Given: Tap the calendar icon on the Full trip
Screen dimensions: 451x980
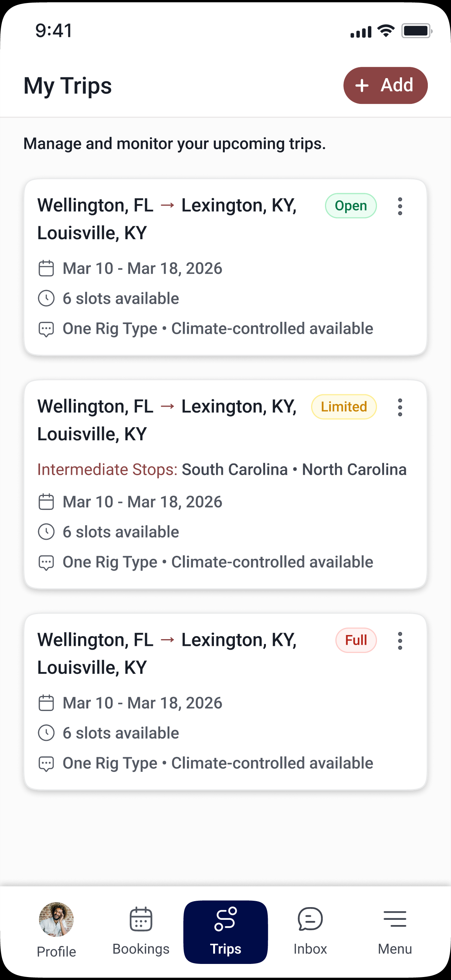Looking at the screenshot, I should click(x=46, y=703).
